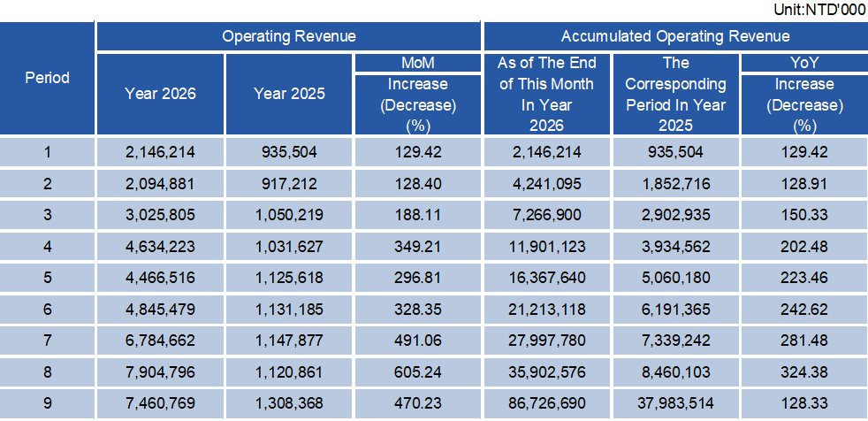Click the 4,241,095 accumulated value
The image size is (868, 421).
coord(547,183)
